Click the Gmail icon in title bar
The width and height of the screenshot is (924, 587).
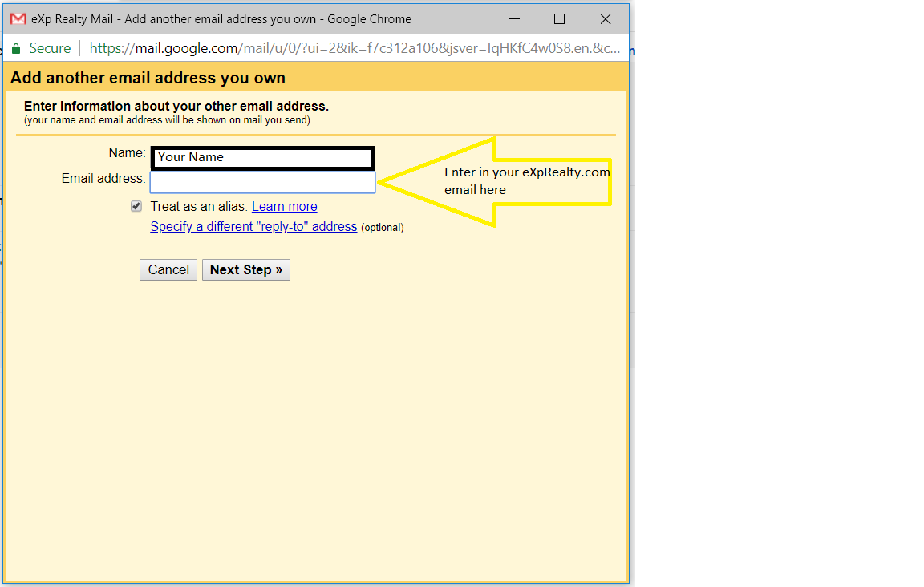tap(18, 19)
